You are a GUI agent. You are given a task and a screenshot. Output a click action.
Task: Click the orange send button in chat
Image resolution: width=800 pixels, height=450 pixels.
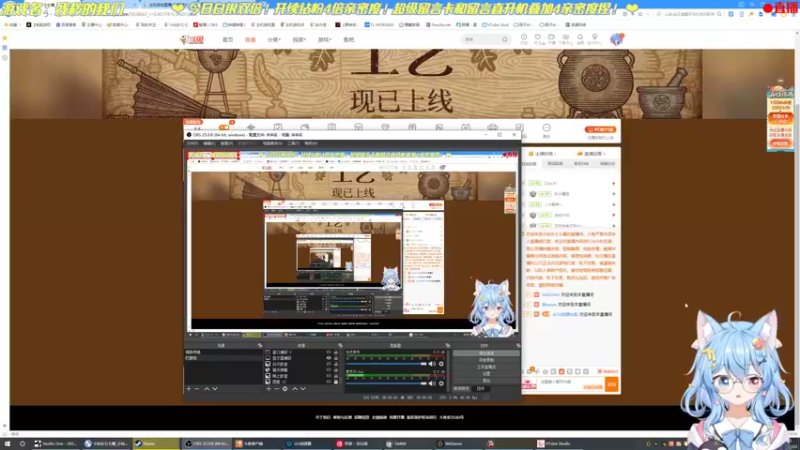(x=612, y=384)
